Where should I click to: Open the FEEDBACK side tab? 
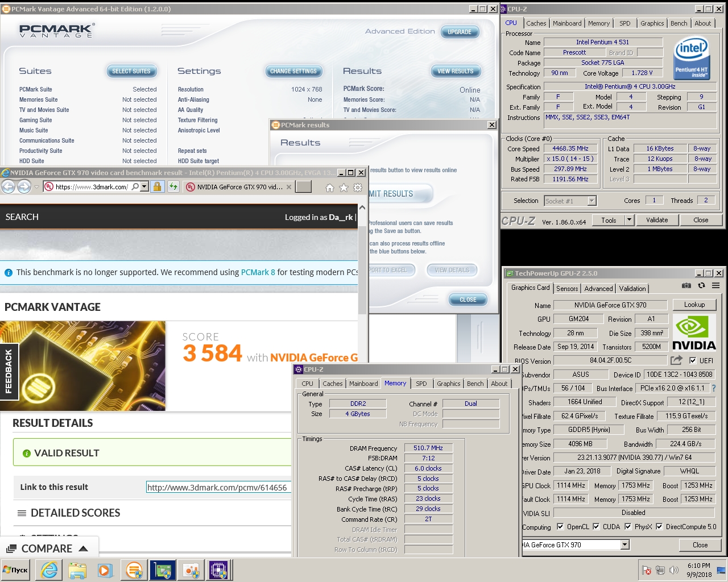[x=10, y=371]
